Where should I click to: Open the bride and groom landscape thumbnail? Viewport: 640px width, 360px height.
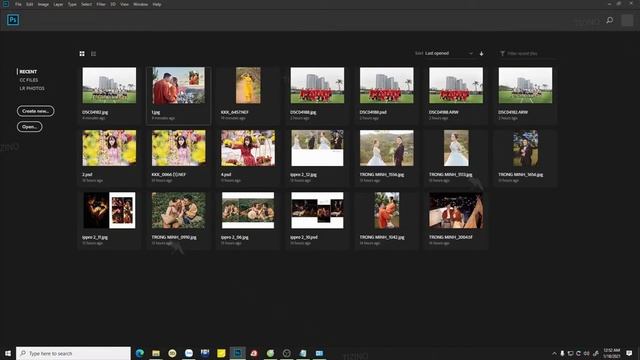click(387, 148)
